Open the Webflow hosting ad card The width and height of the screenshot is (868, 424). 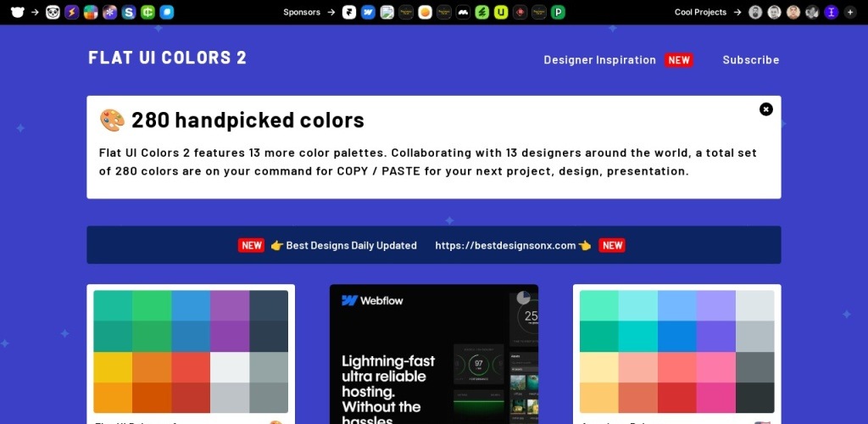[x=434, y=354]
